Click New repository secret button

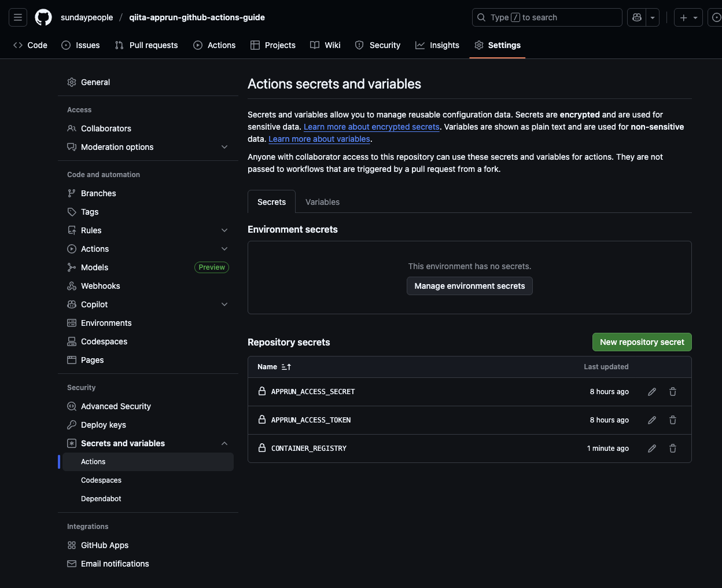click(x=642, y=342)
